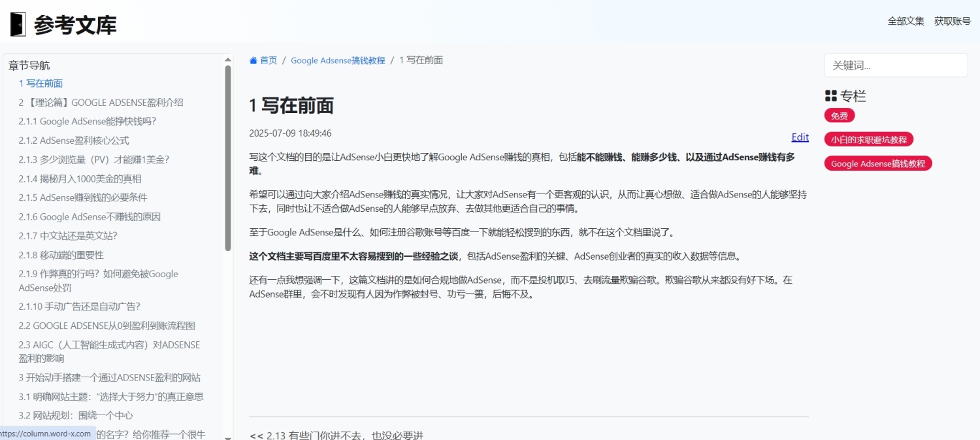Click the home icon in breadcrumb
This screenshot has width=980, height=440.
(253, 60)
